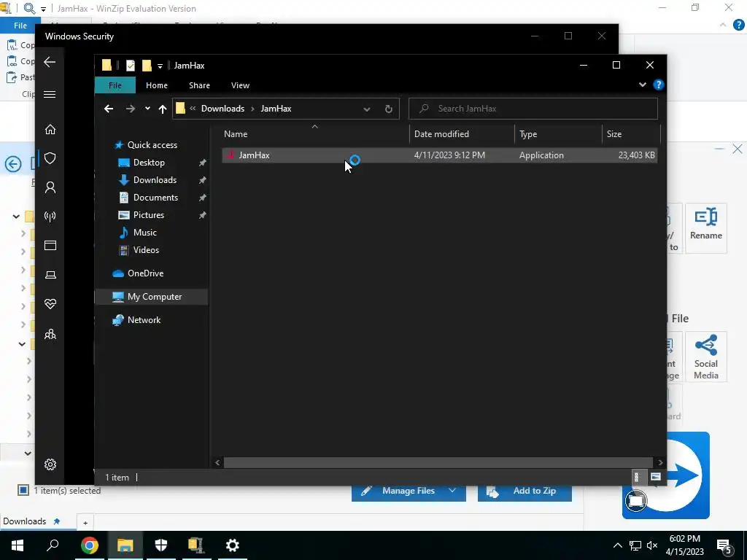This screenshot has width=747, height=560.
Task: Open Explorer Share tab
Action: (x=199, y=85)
